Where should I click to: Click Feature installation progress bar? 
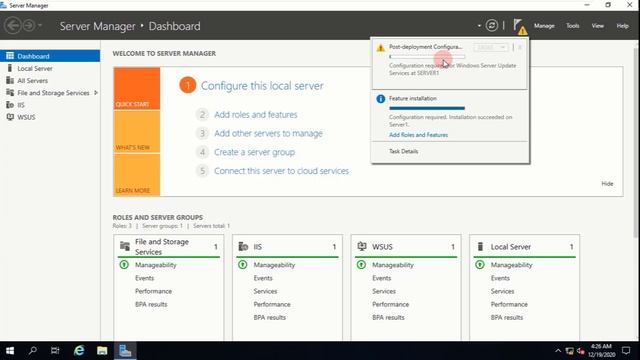point(427,108)
